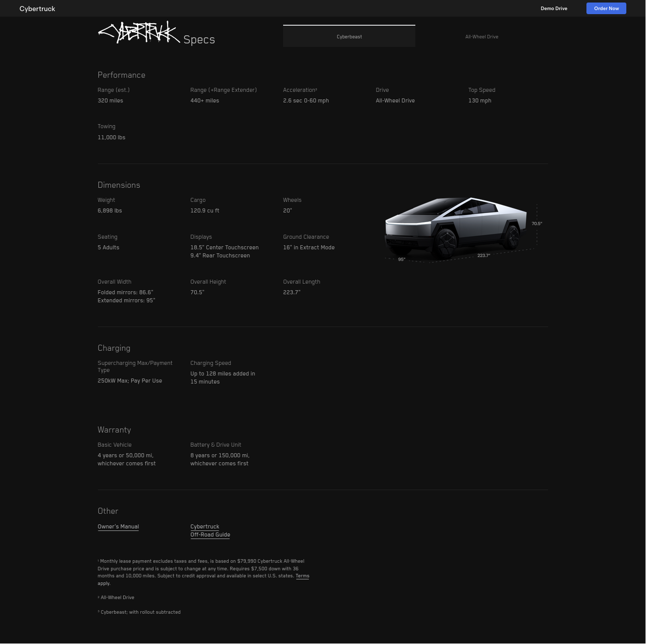The height and width of the screenshot is (644, 646).
Task: Open the Cybertruck Off-Road Guide
Action: 210,530
